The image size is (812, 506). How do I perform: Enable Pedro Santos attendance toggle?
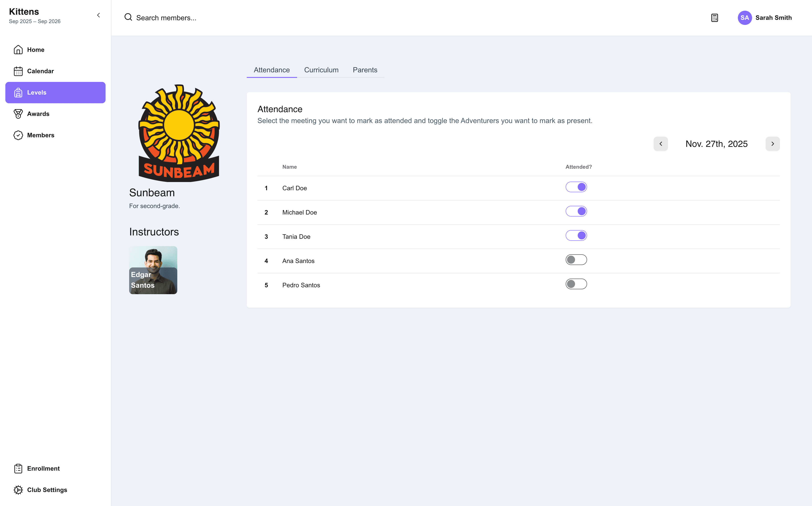[576, 284]
